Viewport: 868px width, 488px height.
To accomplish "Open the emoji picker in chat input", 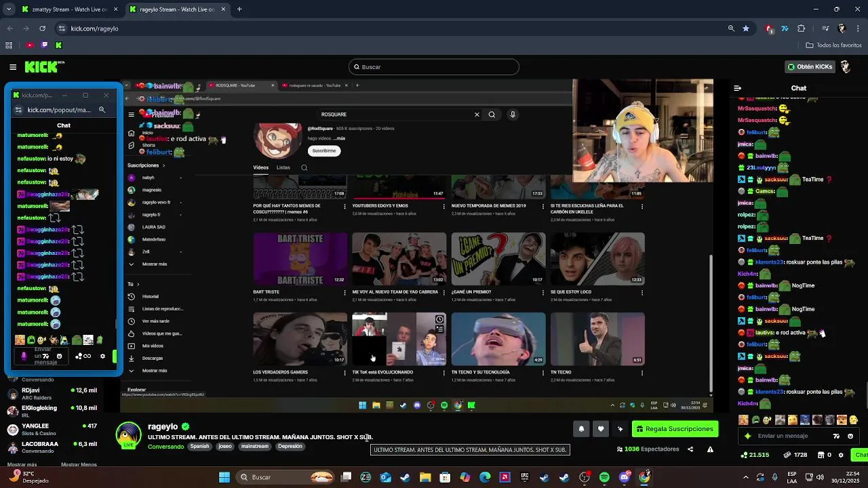I will coord(850,436).
